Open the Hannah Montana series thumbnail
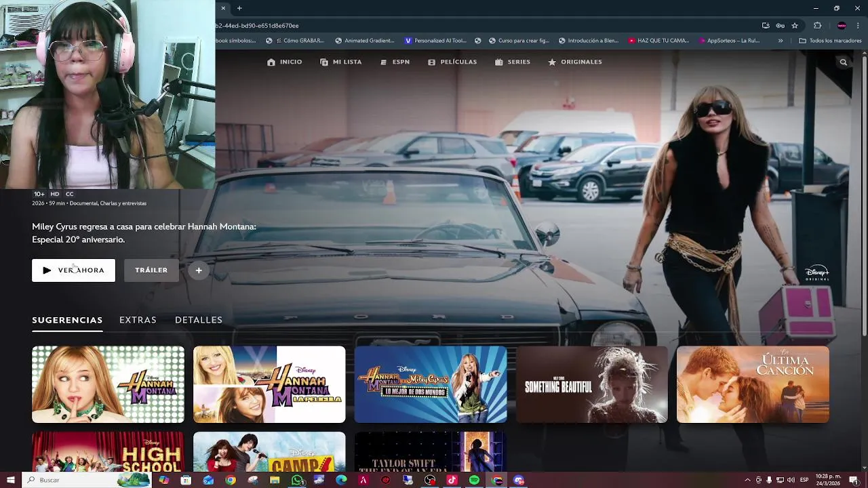 click(x=108, y=384)
